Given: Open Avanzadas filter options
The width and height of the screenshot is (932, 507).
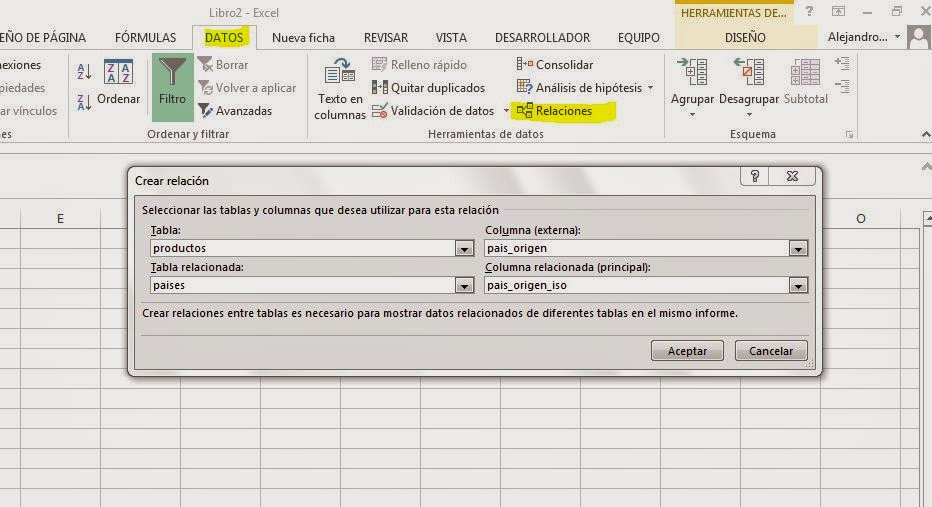Looking at the screenshot, I should [x=235, y=111].
